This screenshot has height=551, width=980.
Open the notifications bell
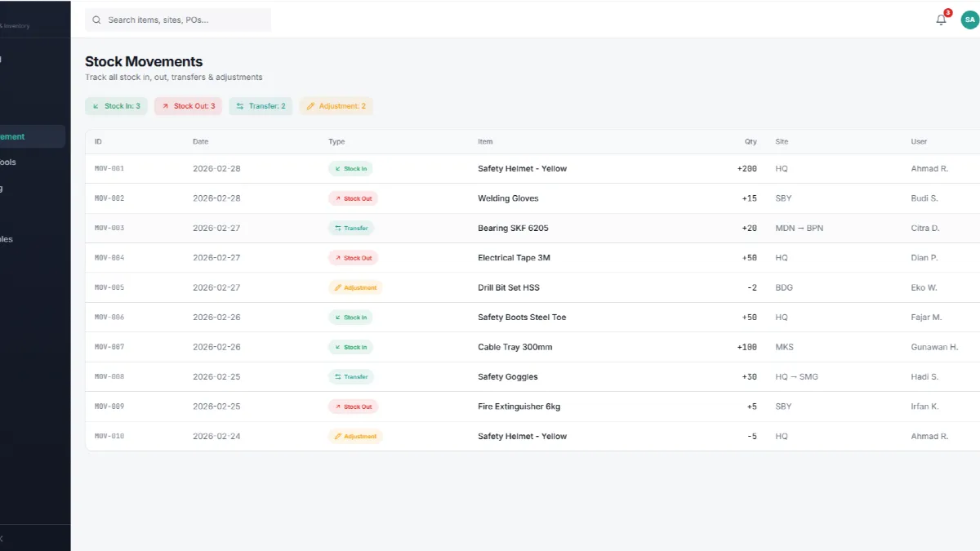pos(941,20)
